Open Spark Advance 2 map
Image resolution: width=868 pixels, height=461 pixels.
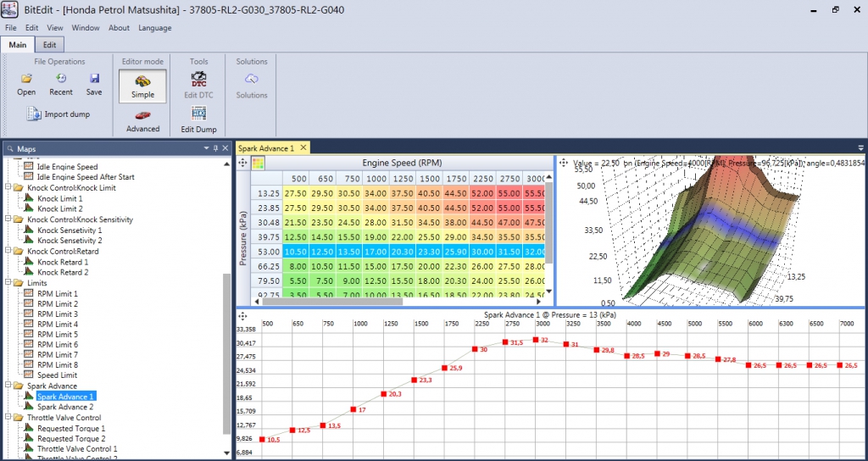pyautogui.click(x=65, y=407)
